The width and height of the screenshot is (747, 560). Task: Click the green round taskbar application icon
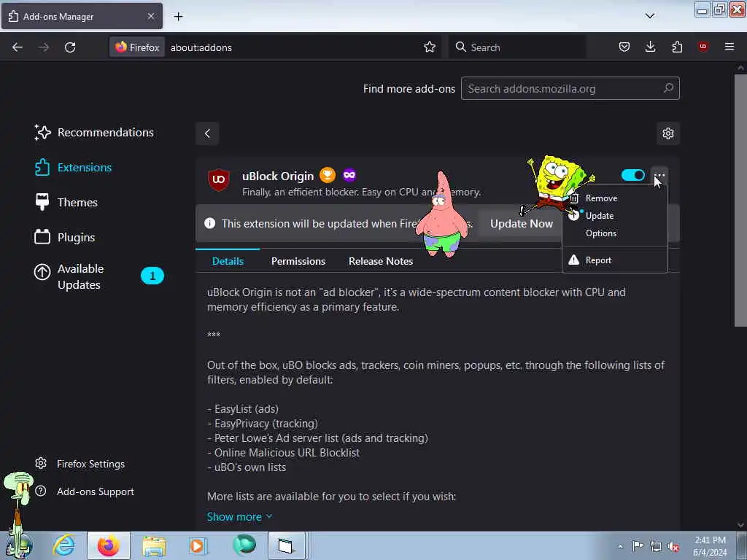[244, 545]
